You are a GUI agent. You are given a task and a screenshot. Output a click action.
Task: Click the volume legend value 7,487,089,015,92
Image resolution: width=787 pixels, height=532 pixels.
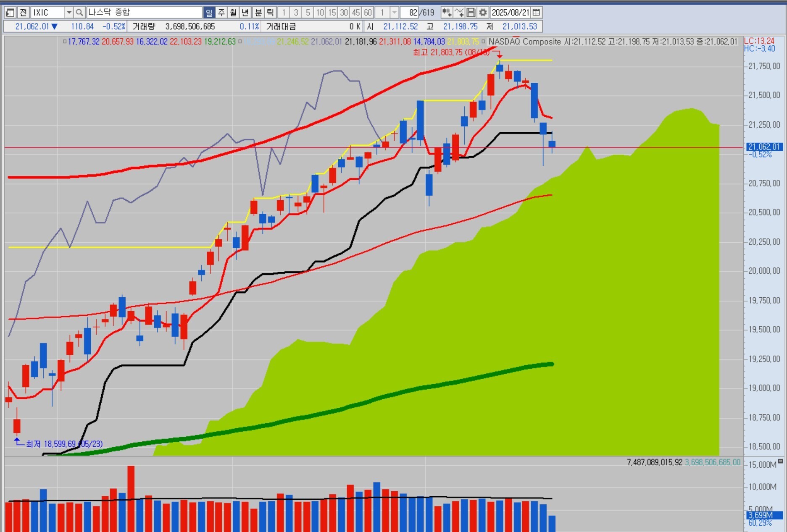654,462
